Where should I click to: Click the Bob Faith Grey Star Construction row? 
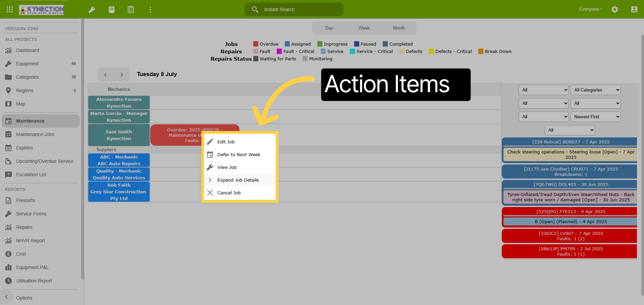[x=119, y=192]
